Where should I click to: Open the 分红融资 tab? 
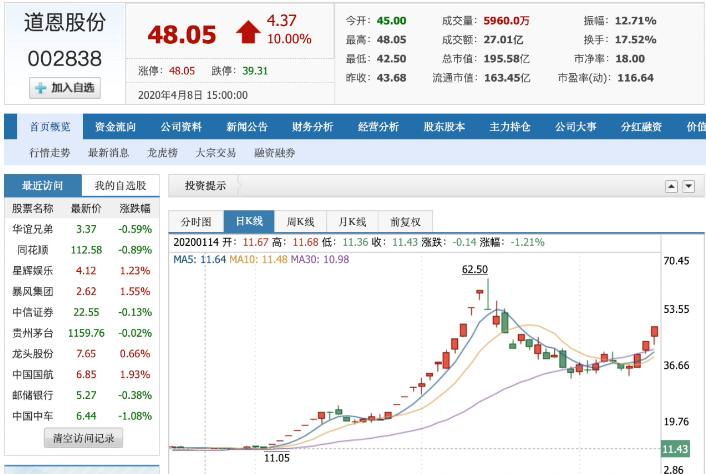pos(641,126)
